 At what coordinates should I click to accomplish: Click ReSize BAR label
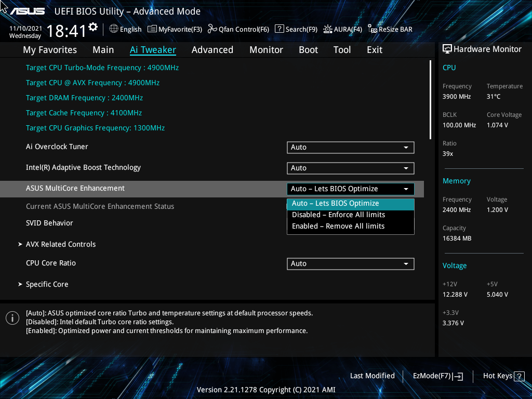(395, 30)
